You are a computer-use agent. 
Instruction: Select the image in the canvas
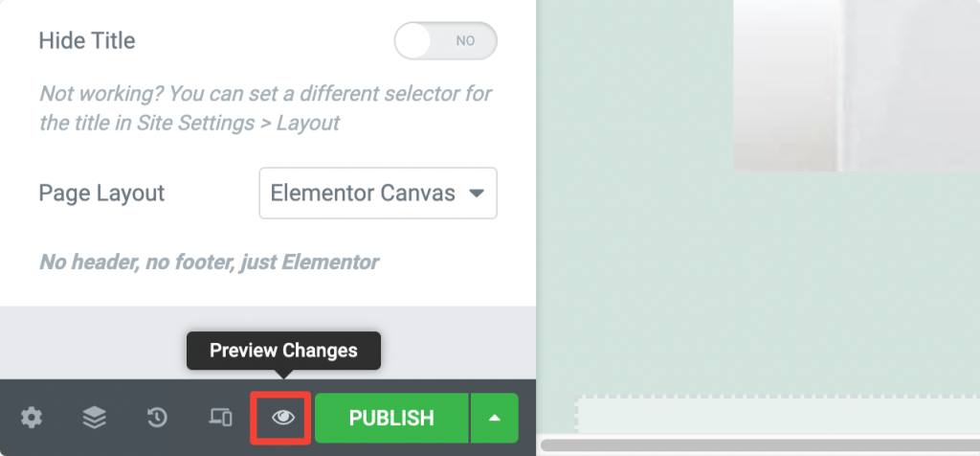(857, 85)
